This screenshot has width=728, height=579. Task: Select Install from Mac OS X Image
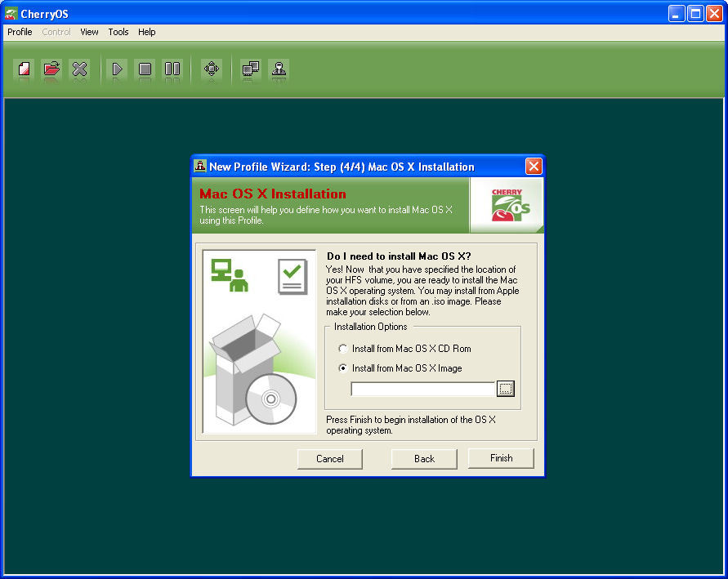tap(400, 368)
